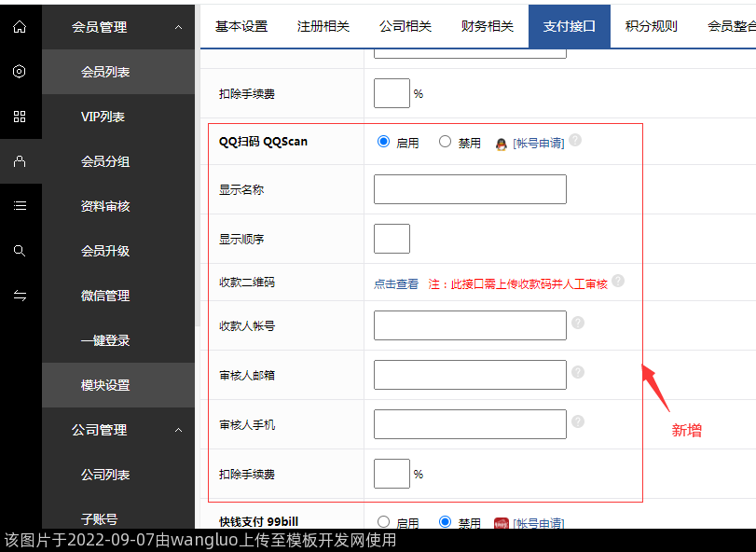This screenshot has width=756, height=552.
Task: Open the 积分规则 tab
Action: [x=652, y=26]
